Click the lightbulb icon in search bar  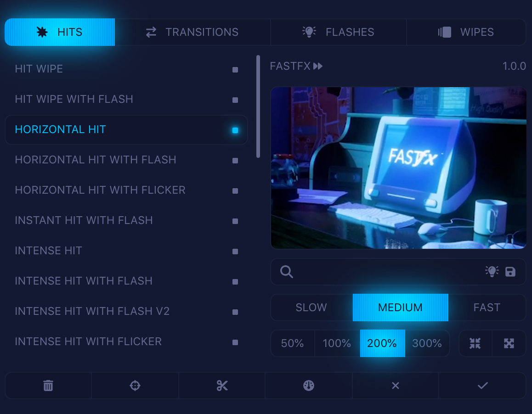492,272
